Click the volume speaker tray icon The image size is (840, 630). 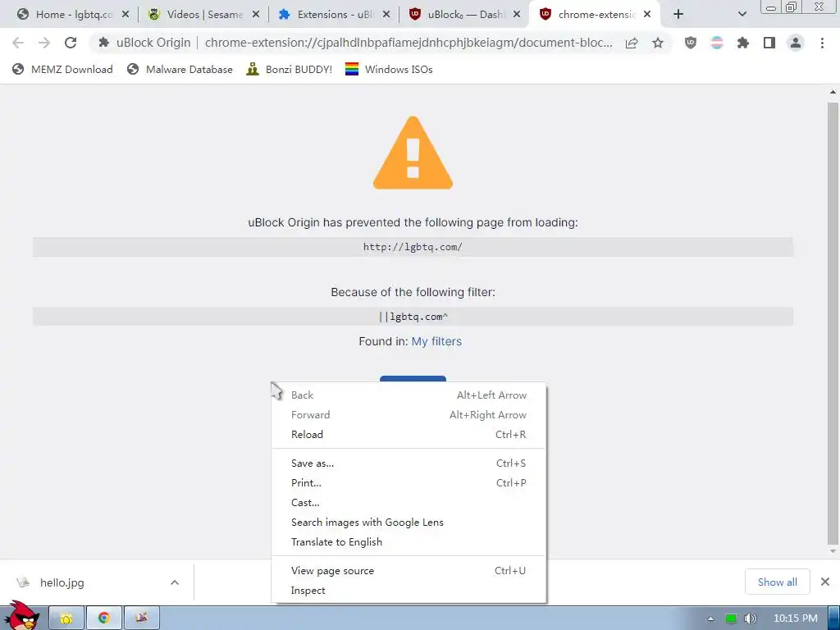[x=751, y=619]
